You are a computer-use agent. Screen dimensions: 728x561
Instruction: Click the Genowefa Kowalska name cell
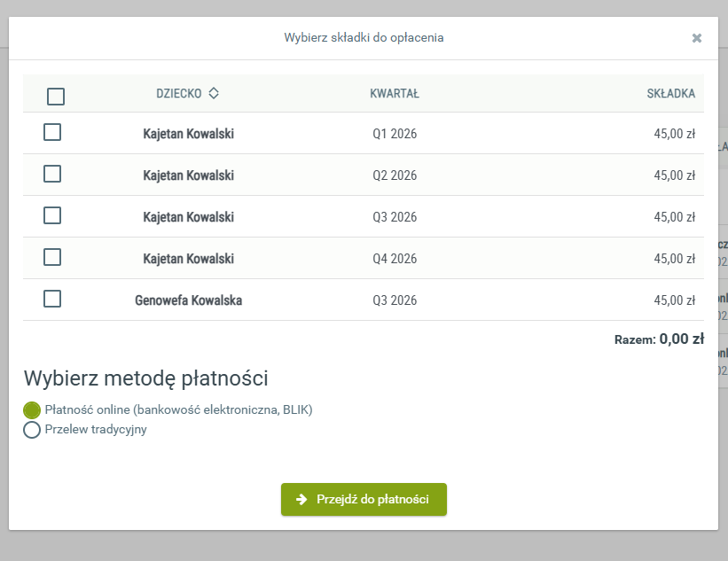(188, 300)
